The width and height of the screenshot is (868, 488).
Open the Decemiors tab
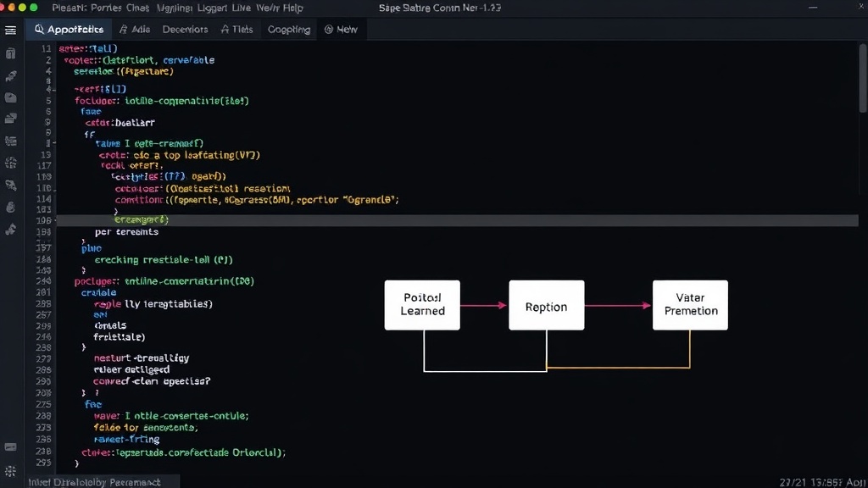(185, 30)
